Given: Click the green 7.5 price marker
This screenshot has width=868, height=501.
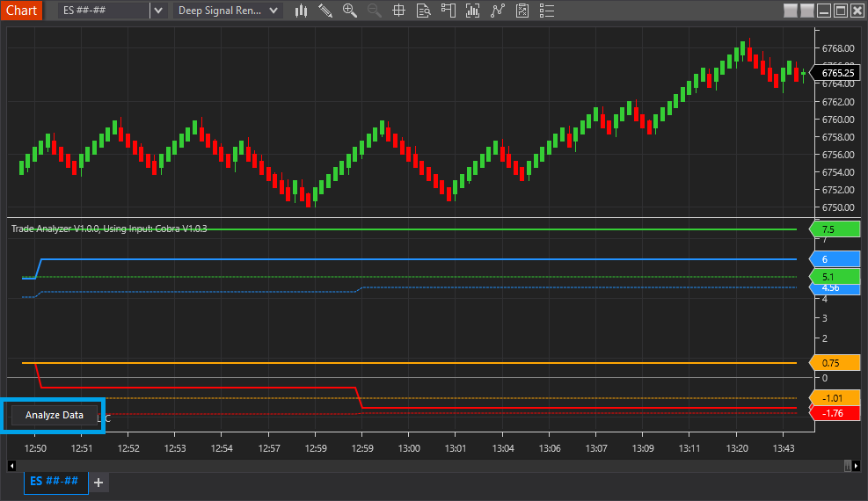Looking at the screenshot, I should [x=835, y=229].
